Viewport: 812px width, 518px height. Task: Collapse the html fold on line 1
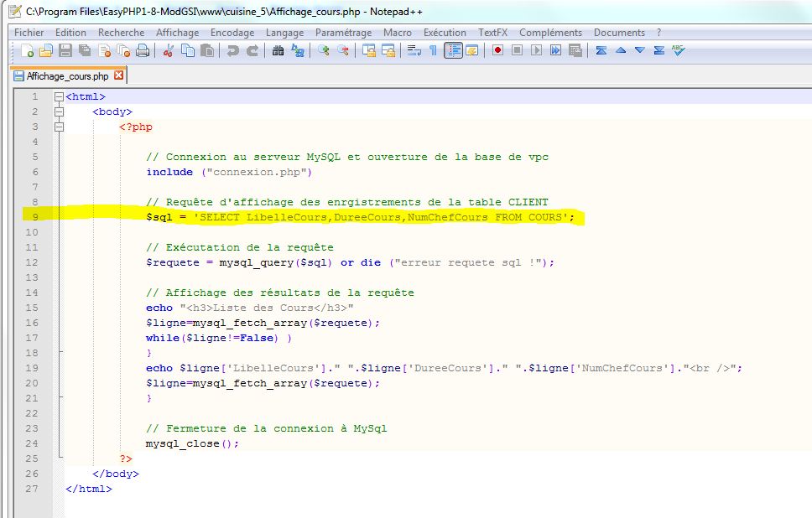pyautogui.click(x=57, y=96)
